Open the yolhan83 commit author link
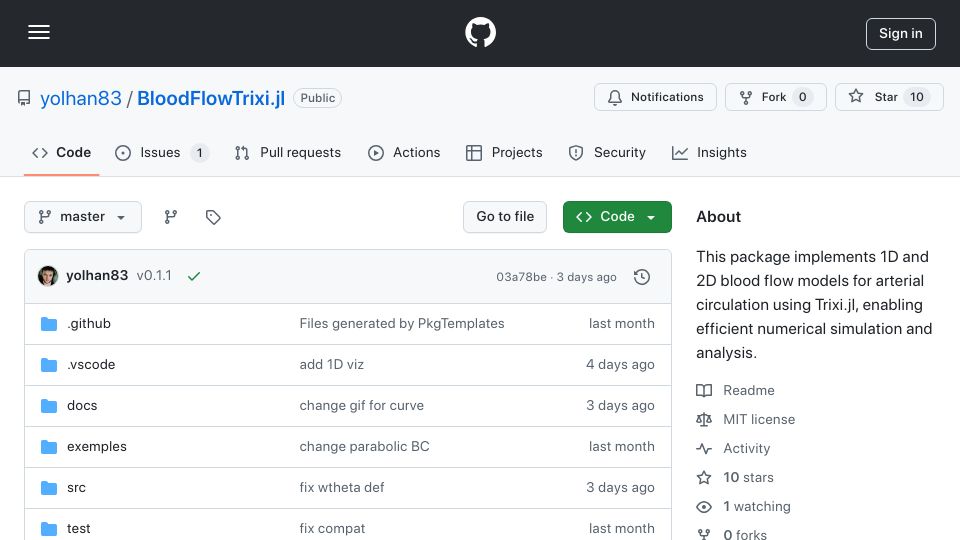The width and height of the screenshot is (960, 540). (x=97, y=276)
